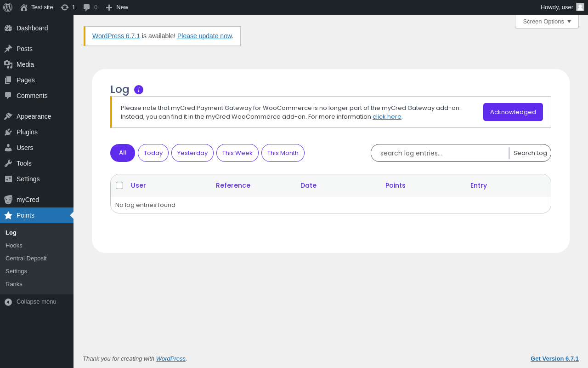Viewport: 588px width, 368px height.
Task: Tick the select-all checkbox in log table
Action: [x=119, y=185]
